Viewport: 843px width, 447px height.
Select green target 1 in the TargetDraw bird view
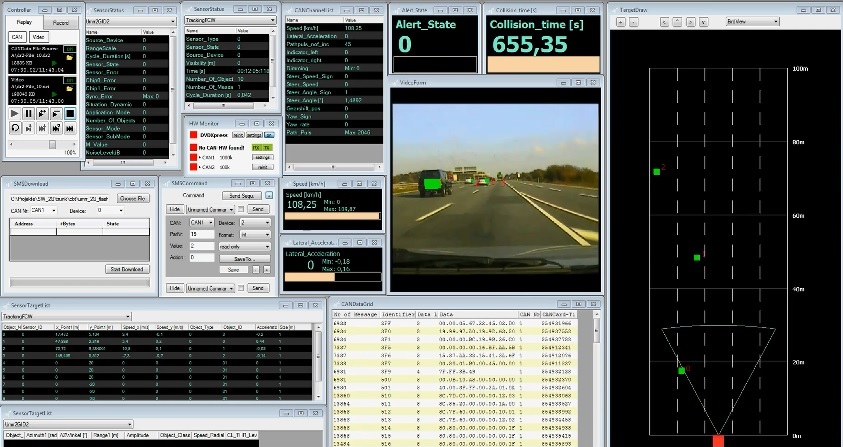[697, 258]
